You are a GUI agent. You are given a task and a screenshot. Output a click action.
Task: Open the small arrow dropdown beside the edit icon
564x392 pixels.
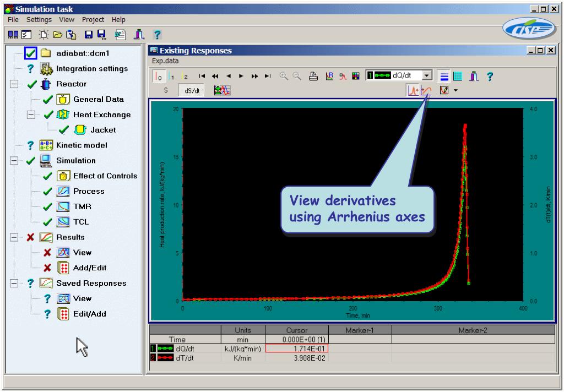pos(455,90)
